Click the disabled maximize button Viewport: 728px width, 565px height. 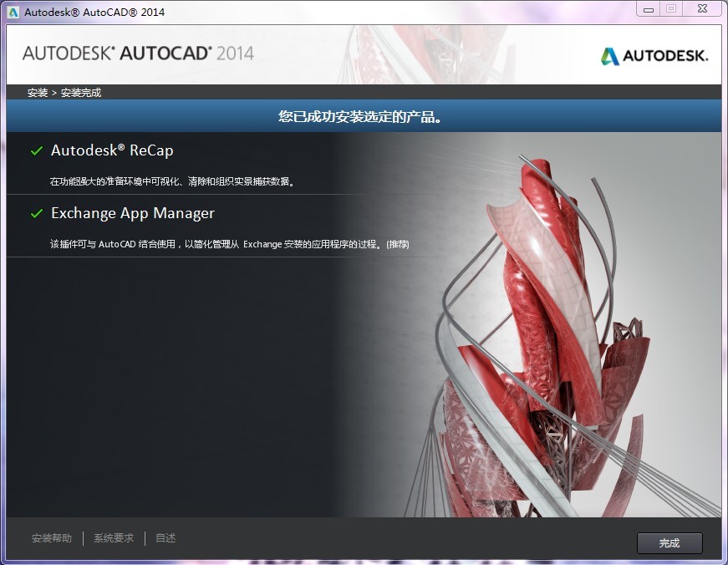pyautogui.click(x=671, y=9)
